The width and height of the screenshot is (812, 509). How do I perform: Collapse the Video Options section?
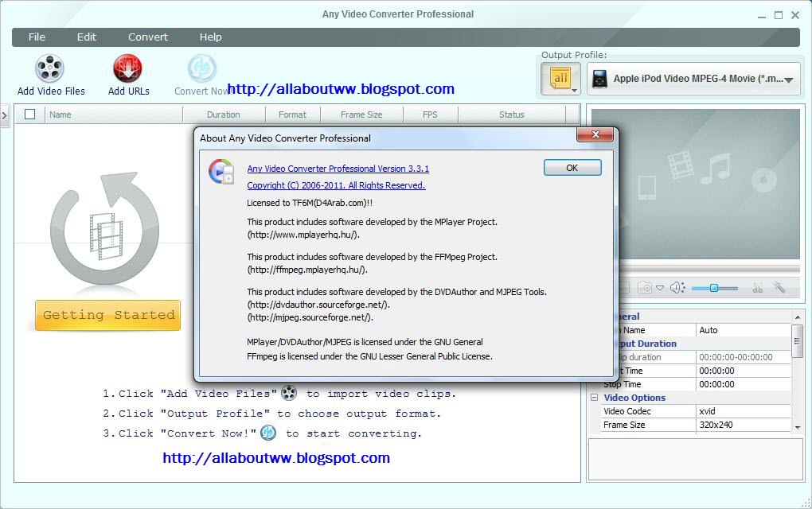tap(594, 398)
